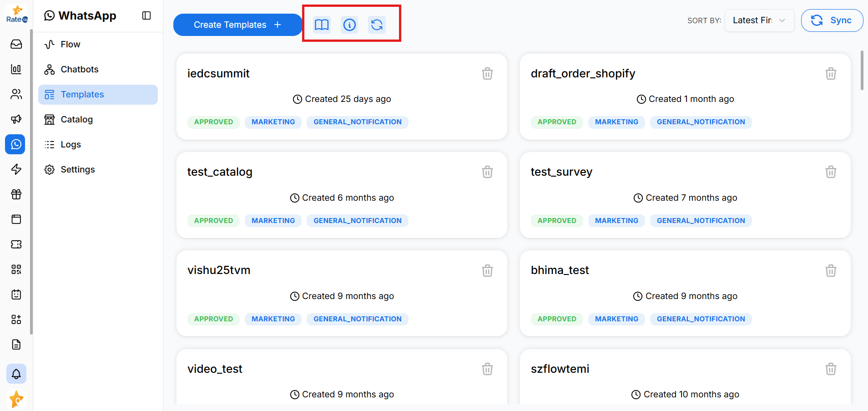
Task: Go to Settings from the sidebar
Action: click(77, 169)
